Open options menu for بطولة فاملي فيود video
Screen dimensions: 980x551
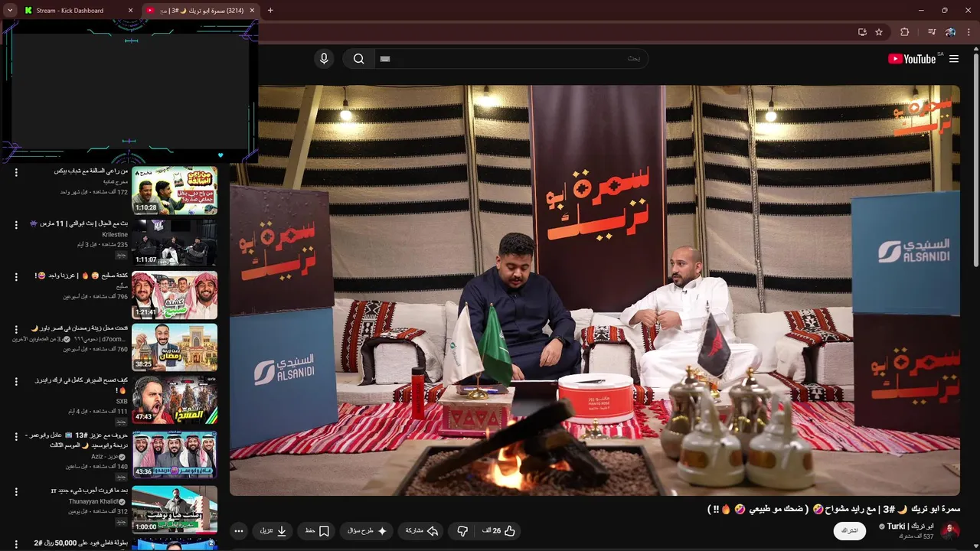(x=16, y=543)
